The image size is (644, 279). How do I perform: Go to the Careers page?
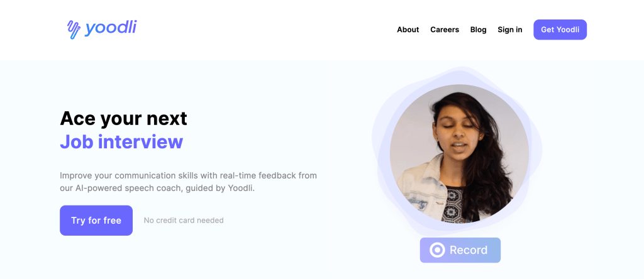(445, 30)
